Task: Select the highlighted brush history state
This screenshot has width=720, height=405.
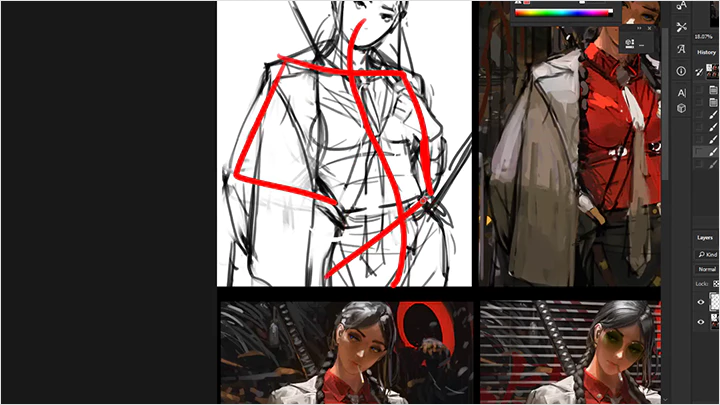Action: click(713, 151)
